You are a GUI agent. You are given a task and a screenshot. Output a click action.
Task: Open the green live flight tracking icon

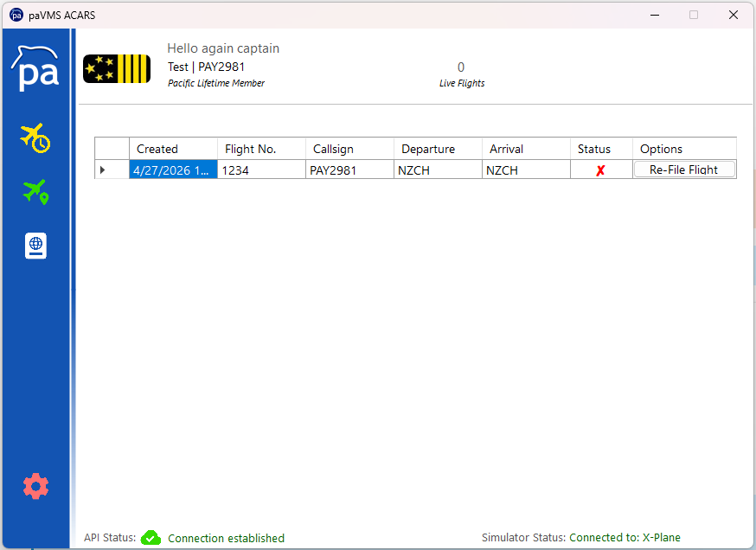pyautogui.click(x=35, y=192)
